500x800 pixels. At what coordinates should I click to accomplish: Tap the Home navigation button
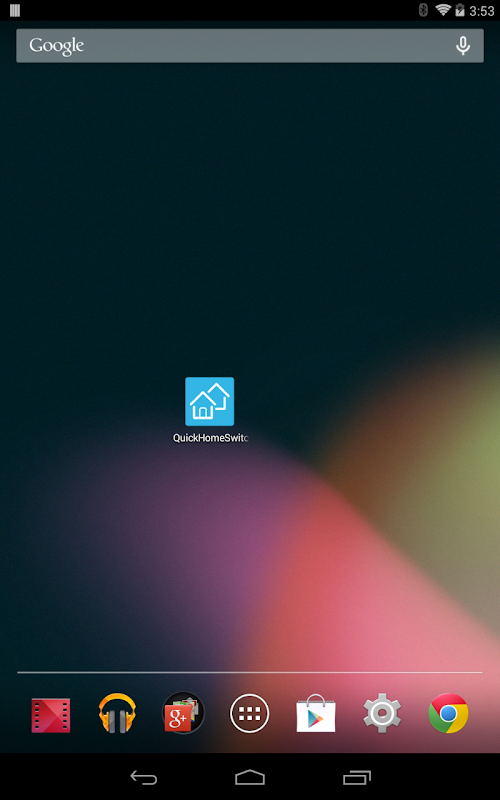(x=250, y=778)
